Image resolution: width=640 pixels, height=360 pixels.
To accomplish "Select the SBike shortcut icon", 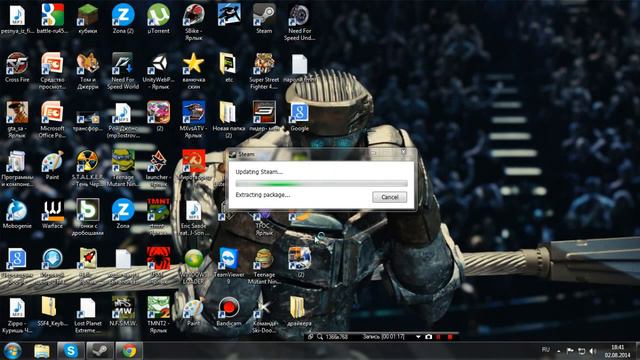I will tap(193, 22).
